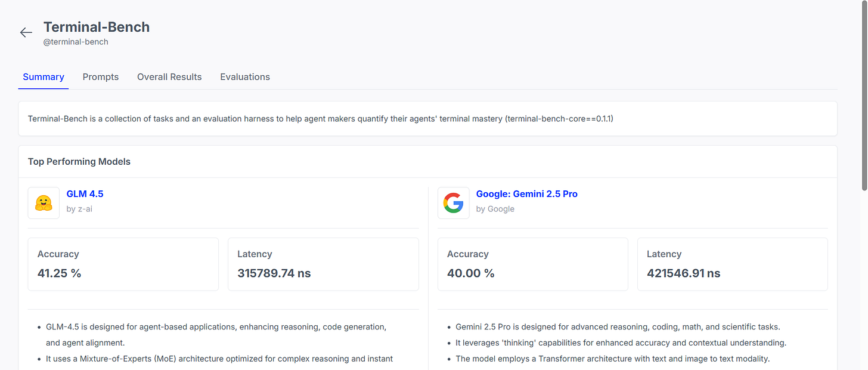The height and width of the screenshot is (370, 868).
Task: Click the Accuracy label in Gemini 2.5 Pro card
Action: click(x=468, y=254)
